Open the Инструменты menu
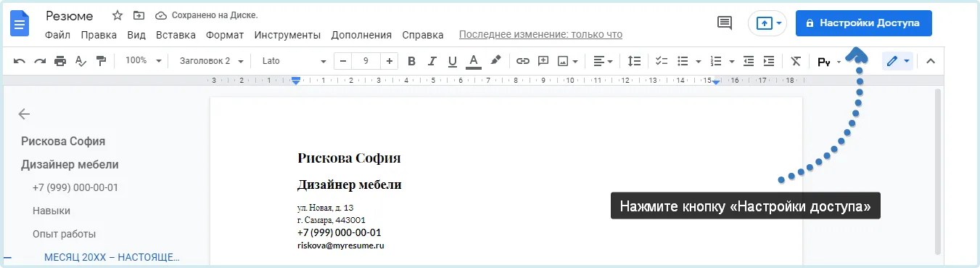Viewport: 980px width, 268px height. coord(287,35)
